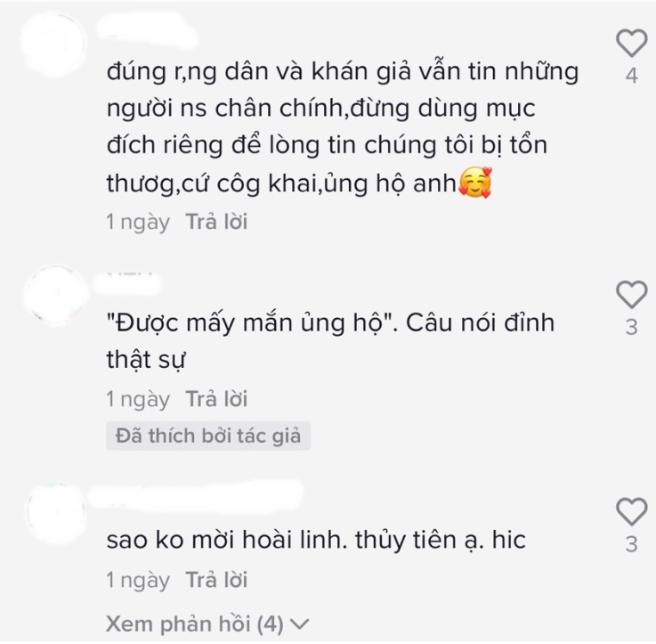Click the blurred username above "Được mấy mắn ủng hộ"
656x644 pixels.
click(127, 285)
